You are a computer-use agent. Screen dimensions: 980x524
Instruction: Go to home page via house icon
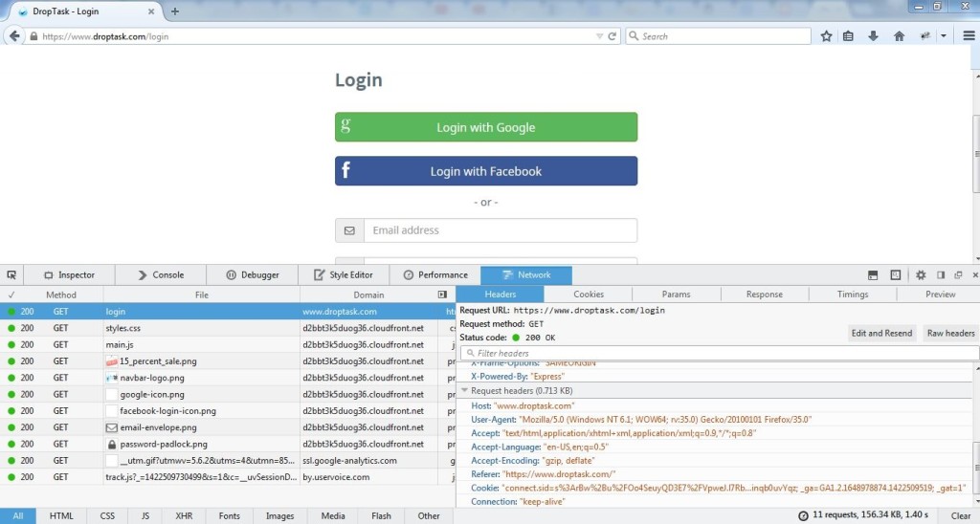899,36
